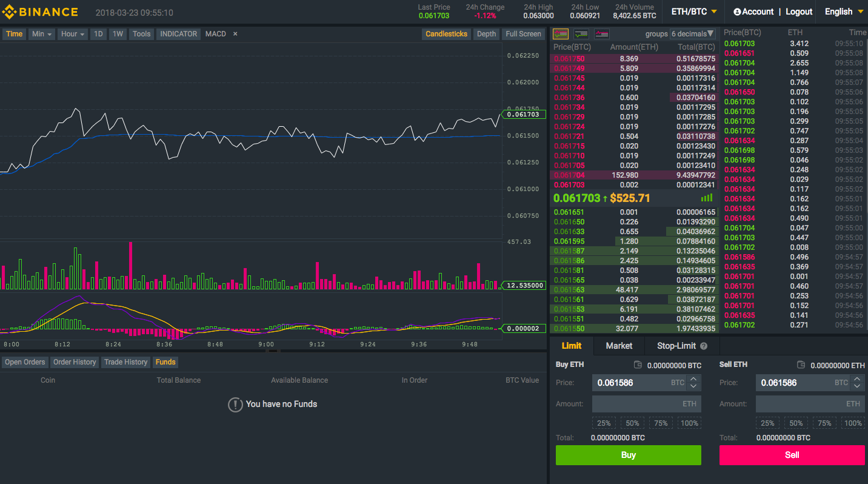The width and height of the screenshot is (868, 484).
Task: Click the no-funds exclamation icon
Action: (x=235, y=405)
